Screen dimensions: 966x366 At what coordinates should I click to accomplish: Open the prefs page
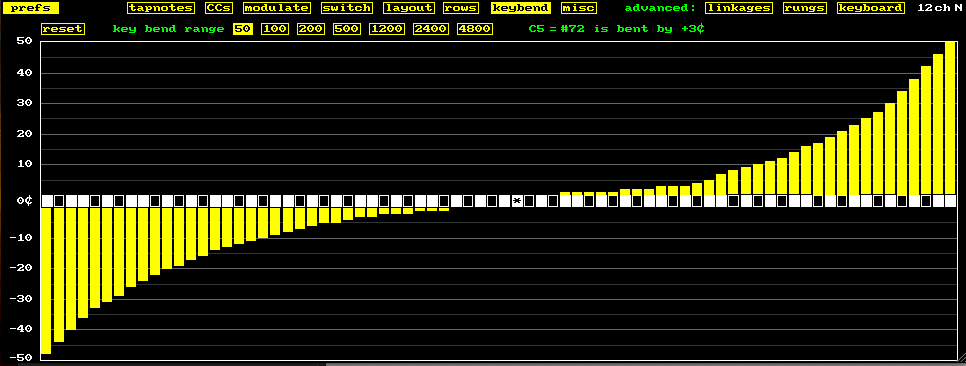tap(30, 8)
